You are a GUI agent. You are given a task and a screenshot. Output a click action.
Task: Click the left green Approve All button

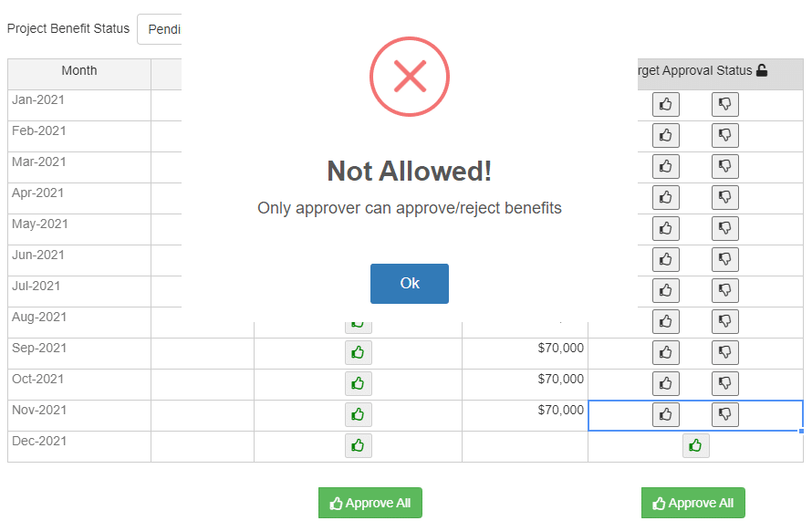coord(370,503)
